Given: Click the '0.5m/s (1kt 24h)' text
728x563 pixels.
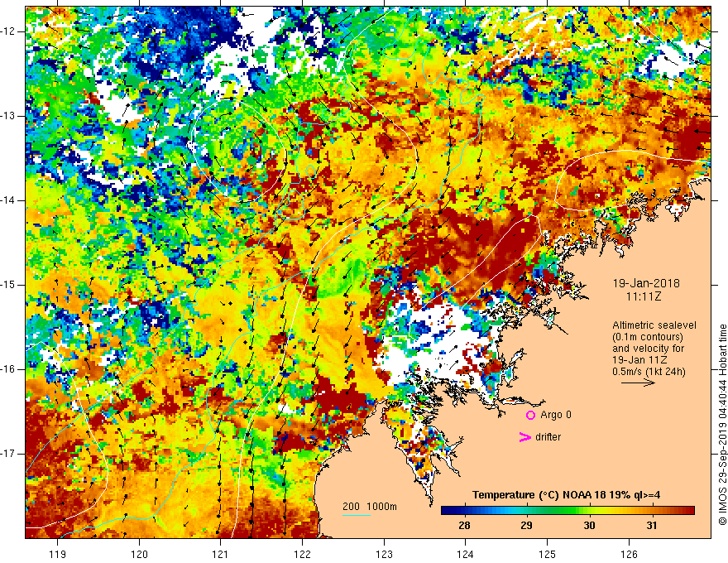Looking at the screenshot, I should [649, 371].
